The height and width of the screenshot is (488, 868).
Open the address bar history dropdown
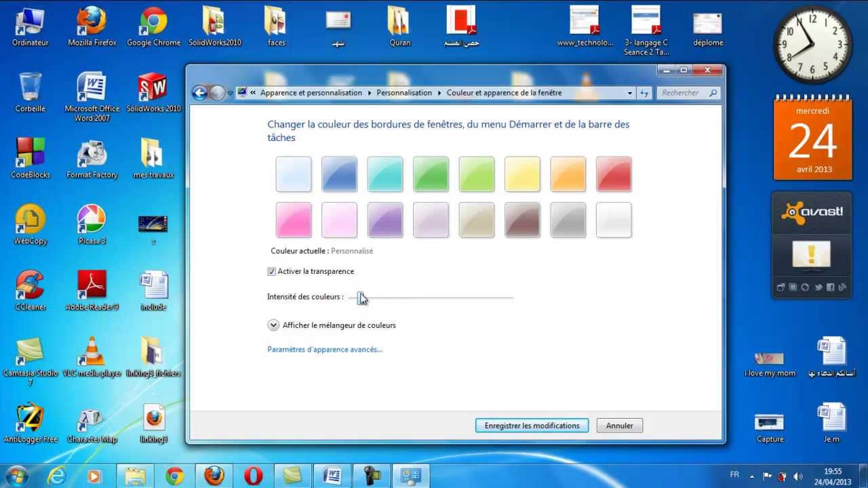(630, 93)
